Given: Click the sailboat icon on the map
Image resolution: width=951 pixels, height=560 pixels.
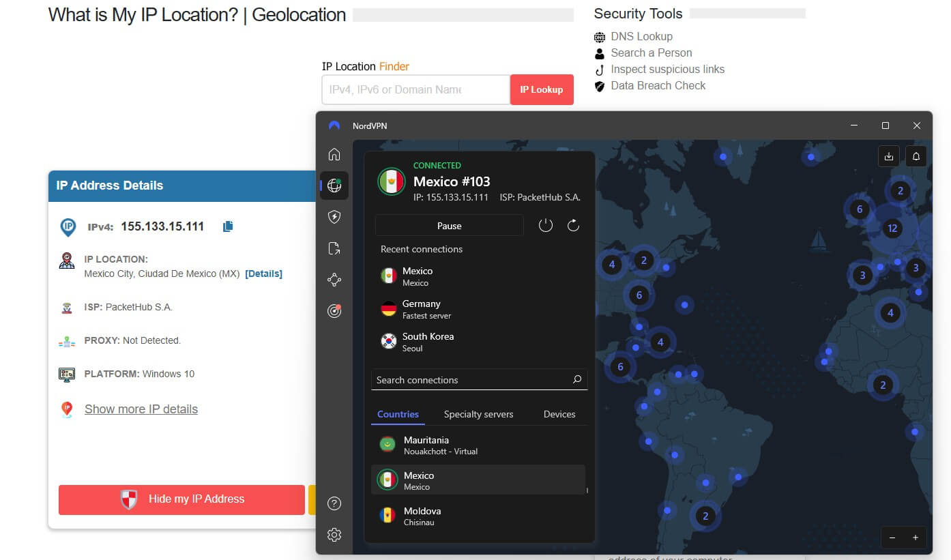Looking at the screenshot, I should tap(818, 240).
